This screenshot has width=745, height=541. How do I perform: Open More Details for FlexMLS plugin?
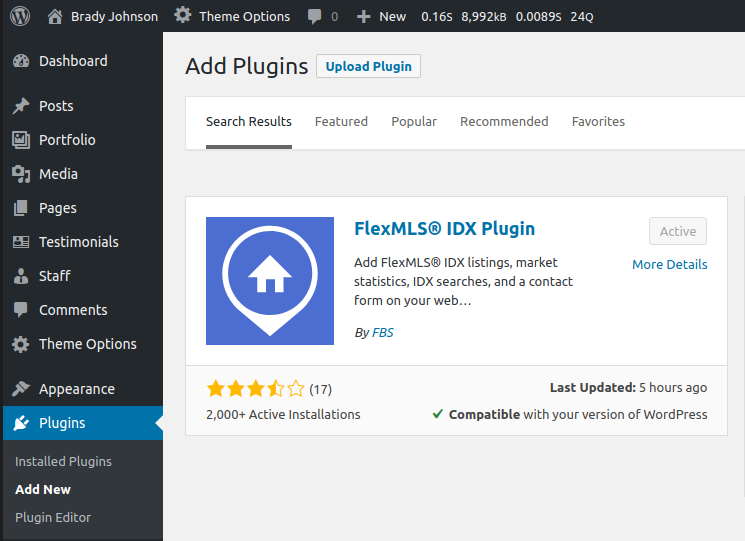669,265
